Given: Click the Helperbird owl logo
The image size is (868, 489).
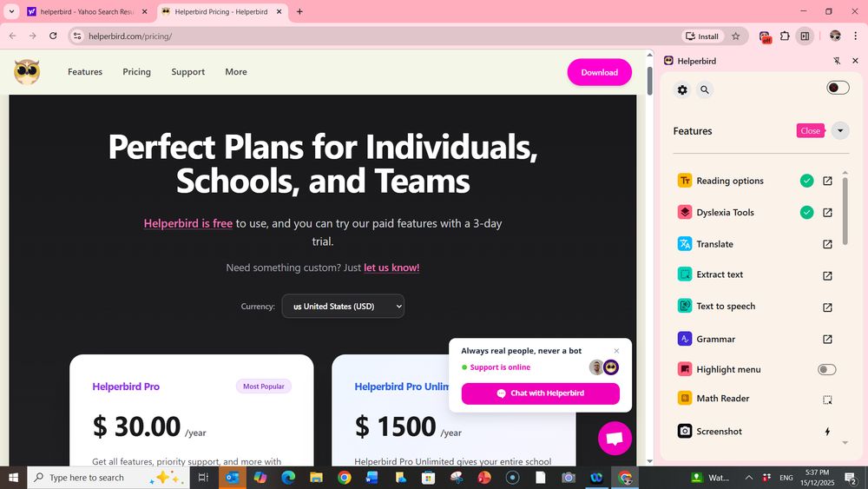Looking at the screenshot, I should point(27,72).
